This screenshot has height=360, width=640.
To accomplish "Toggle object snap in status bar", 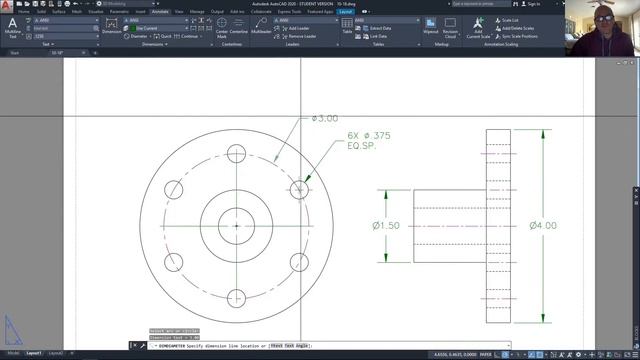I will (x=540, y=355).
